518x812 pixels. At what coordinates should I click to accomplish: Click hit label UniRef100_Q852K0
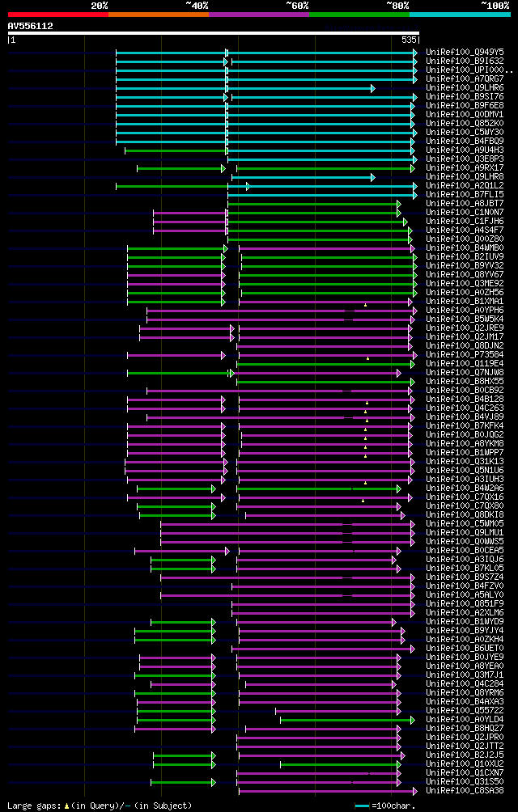tap(465, 123)
